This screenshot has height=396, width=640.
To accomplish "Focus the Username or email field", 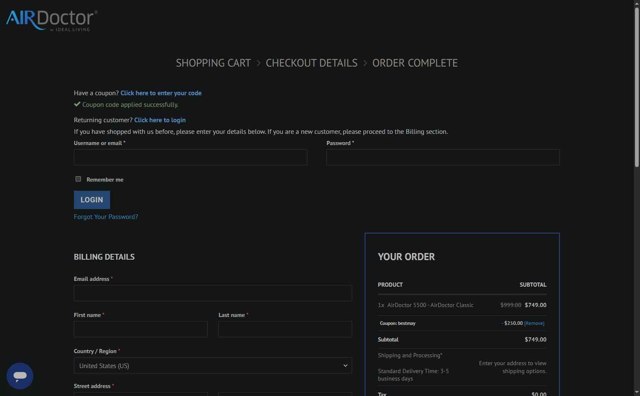I will 190,157.
